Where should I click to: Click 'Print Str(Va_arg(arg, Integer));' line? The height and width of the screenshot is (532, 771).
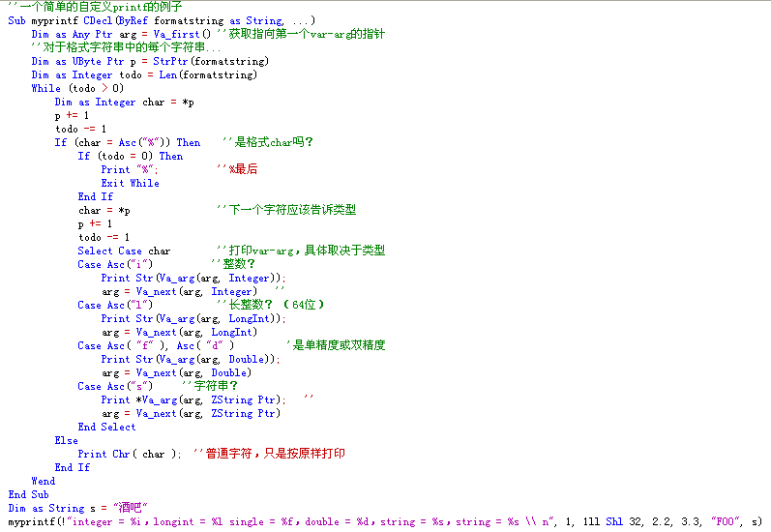pyautogui.click(x=193, y=279)
